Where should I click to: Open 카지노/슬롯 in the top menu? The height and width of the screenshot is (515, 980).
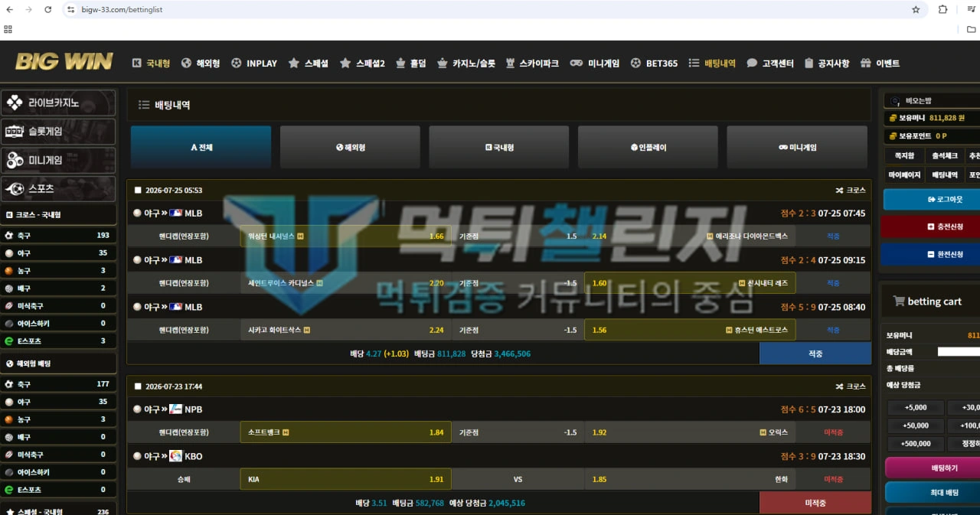click(466, 64)
